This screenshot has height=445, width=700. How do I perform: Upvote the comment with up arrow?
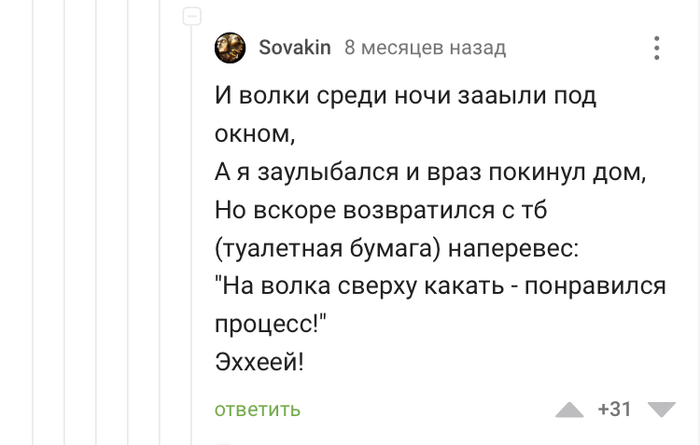(x=569, y=409)
